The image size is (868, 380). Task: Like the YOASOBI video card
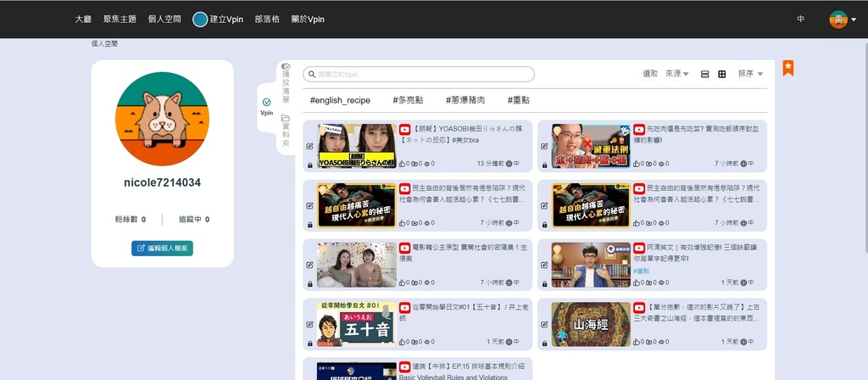402,164
